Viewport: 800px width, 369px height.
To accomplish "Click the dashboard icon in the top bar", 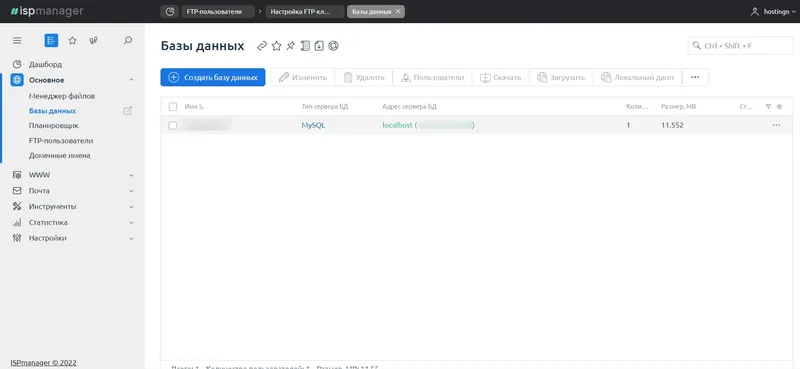I will coord(169,11).
